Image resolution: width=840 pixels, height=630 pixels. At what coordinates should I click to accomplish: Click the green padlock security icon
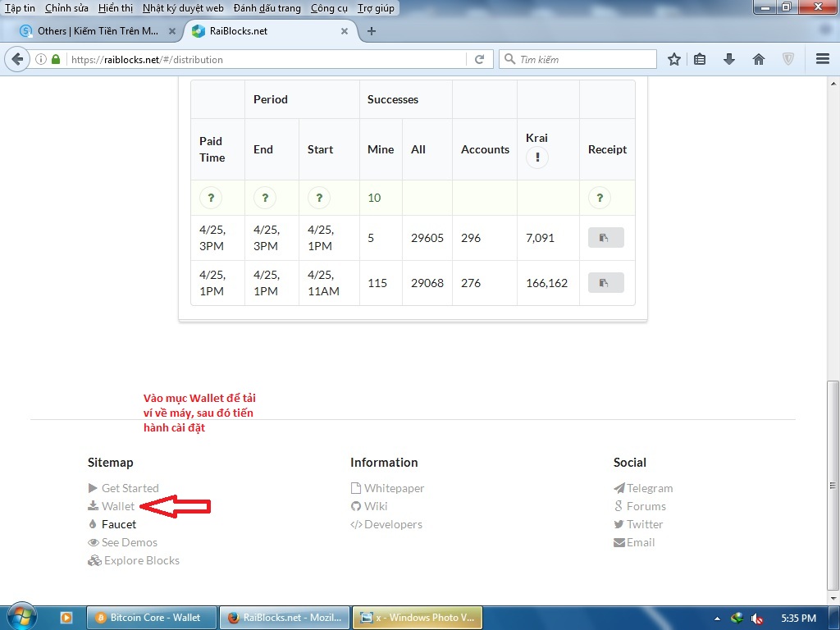[x=56, y=59]
